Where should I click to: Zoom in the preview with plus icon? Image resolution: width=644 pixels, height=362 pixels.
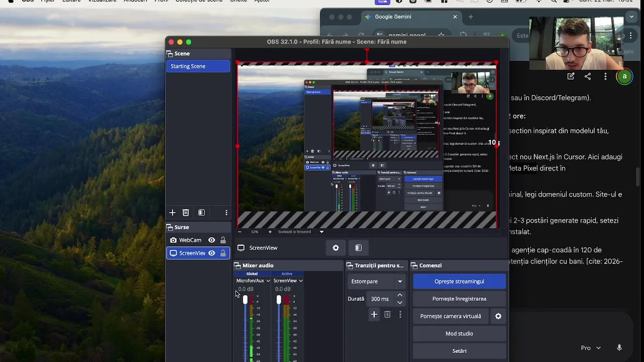270,232
